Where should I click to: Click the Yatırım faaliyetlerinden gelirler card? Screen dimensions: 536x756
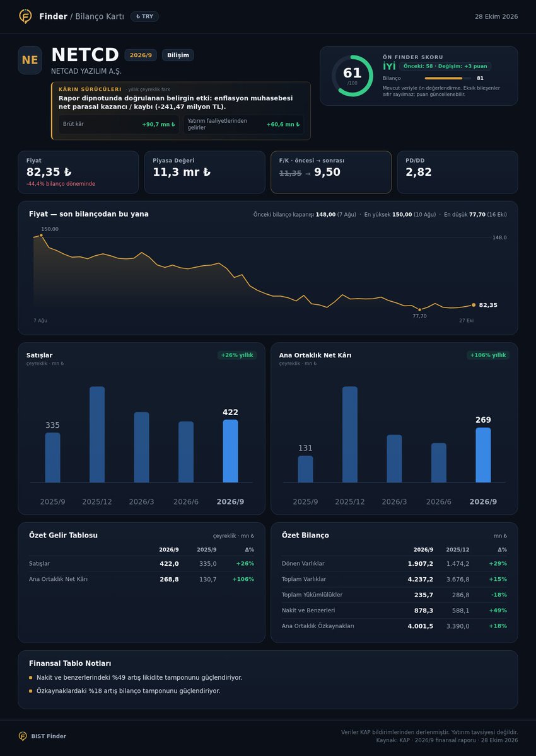click(243, 124)
